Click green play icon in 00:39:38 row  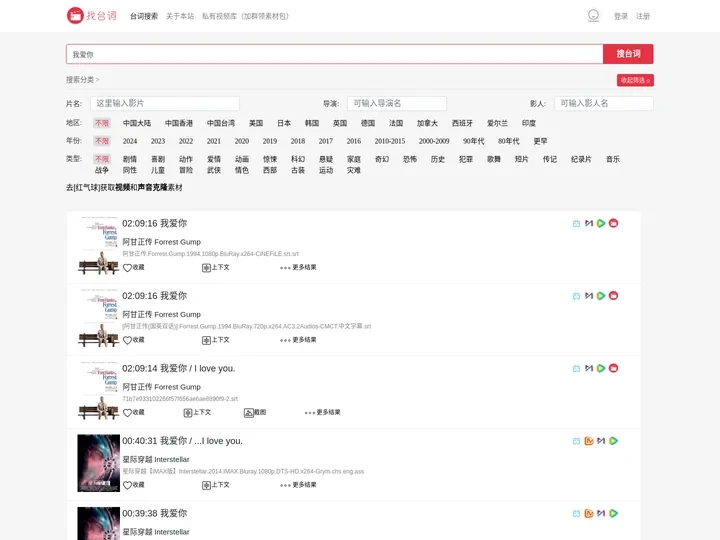(613, 513)
